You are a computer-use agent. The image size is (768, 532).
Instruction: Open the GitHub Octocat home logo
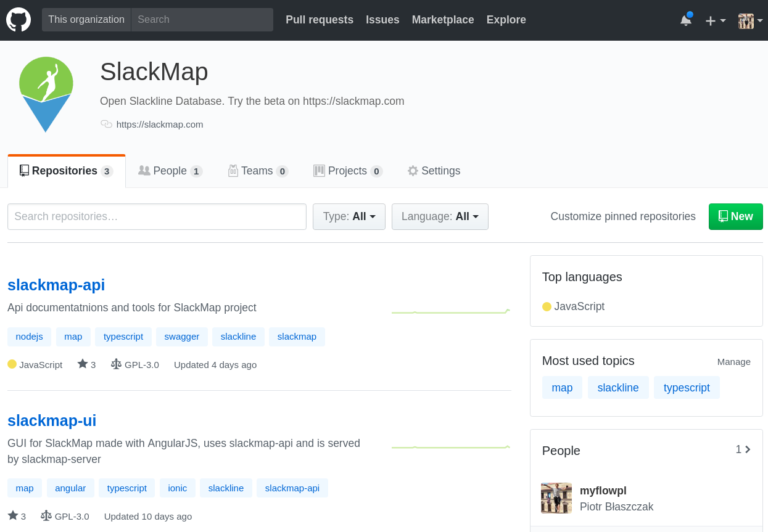pos(19,20)
